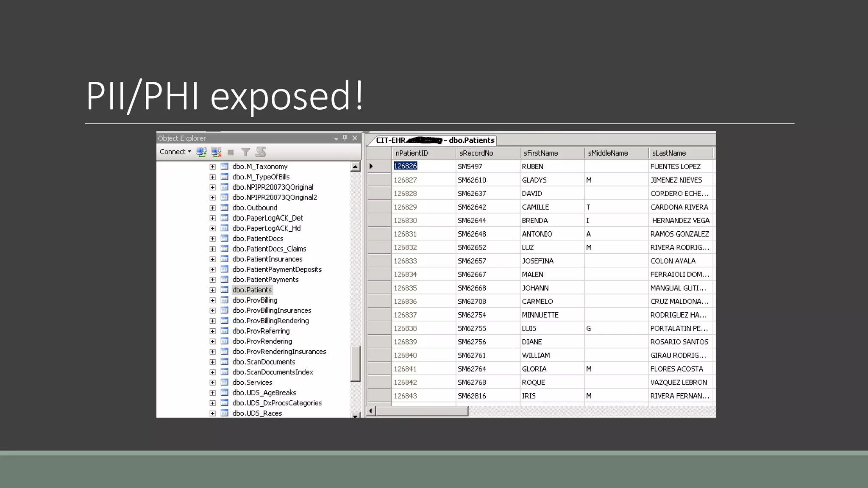
Task: Click the Object Explorer script icon
Action: [x=261, y=152]
